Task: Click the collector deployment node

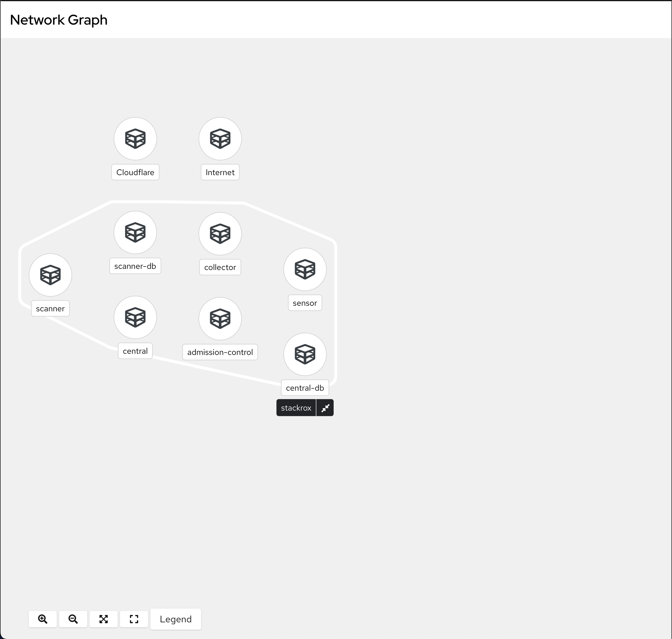Action: point(220,234)
